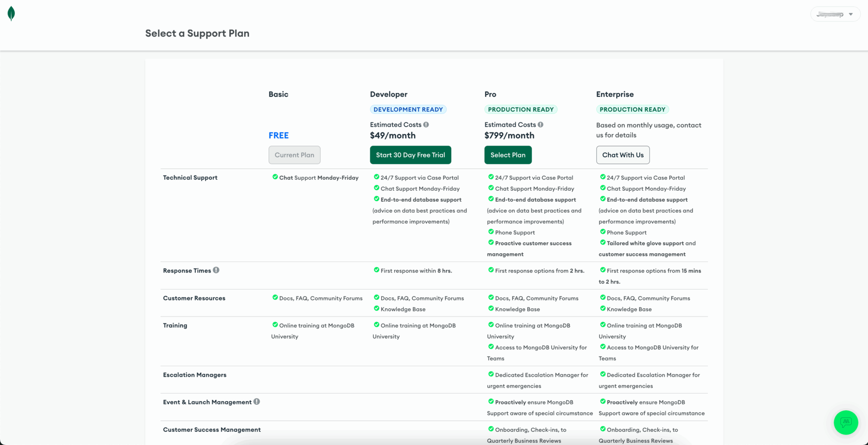Click the Response Times info icon
868x445 pixels.
(x=216, y=270)
